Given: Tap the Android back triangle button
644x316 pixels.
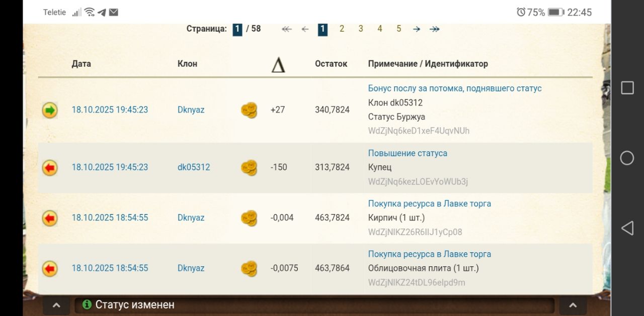Looking at the screenshot, I should [x=627, y=229].
